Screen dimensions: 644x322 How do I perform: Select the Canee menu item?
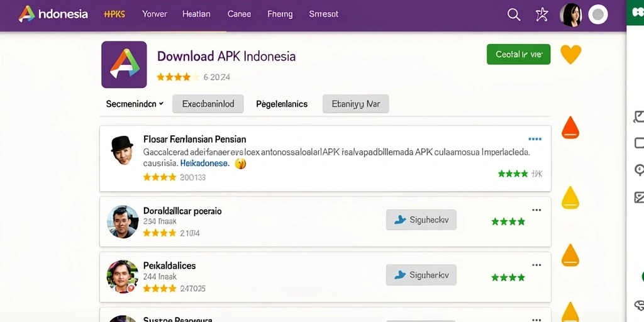pos(239,14)
